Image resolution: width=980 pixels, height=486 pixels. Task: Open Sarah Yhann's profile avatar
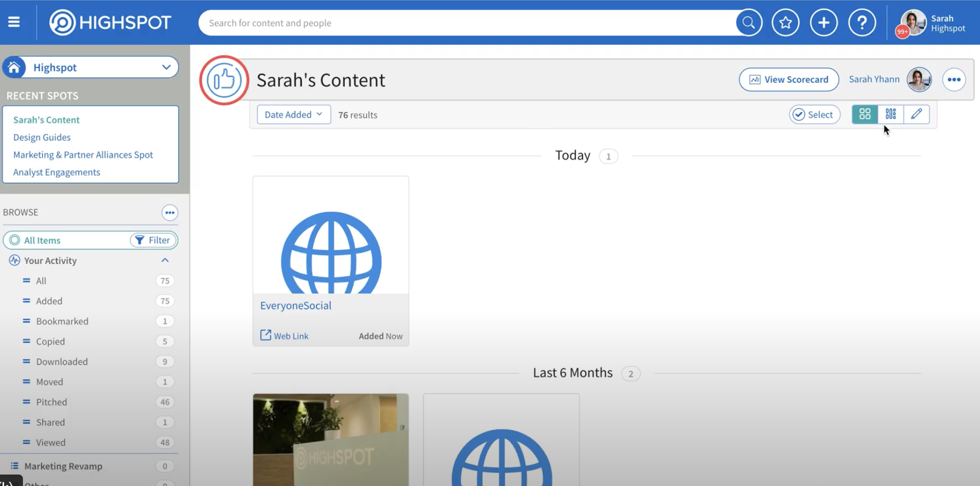pos(918,79)
